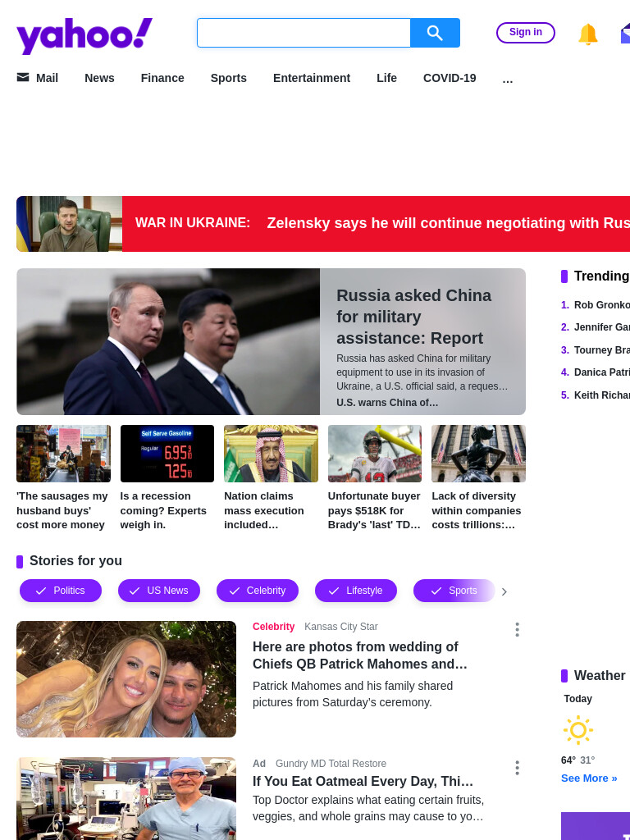The width and height of the screenshot is (630, 840).
Task: Open notifications bell icon
Action: 587,34
